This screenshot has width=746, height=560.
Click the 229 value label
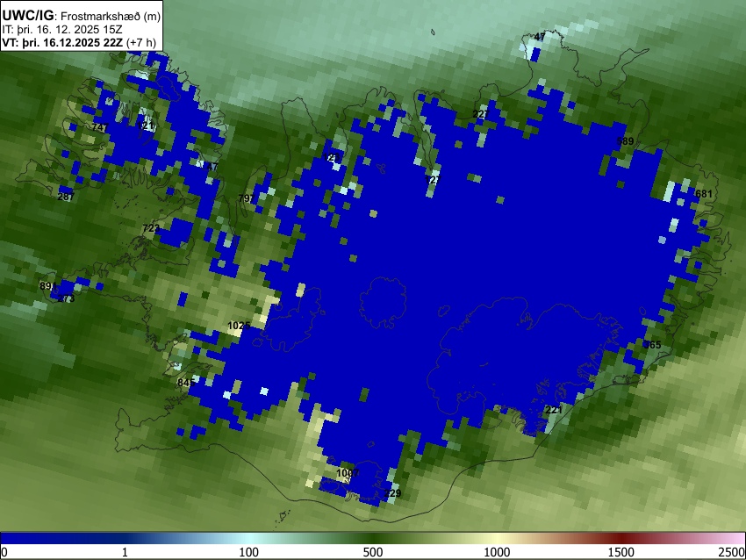tap(392, 493)
